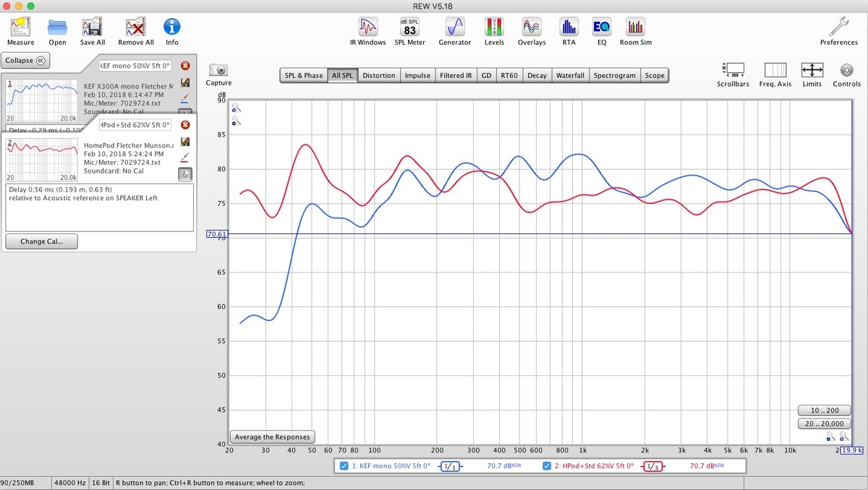The width and height of the screenshot is (868, 490).
Task: Toggle graph Scrollbars icon
Action: (733, 70)
